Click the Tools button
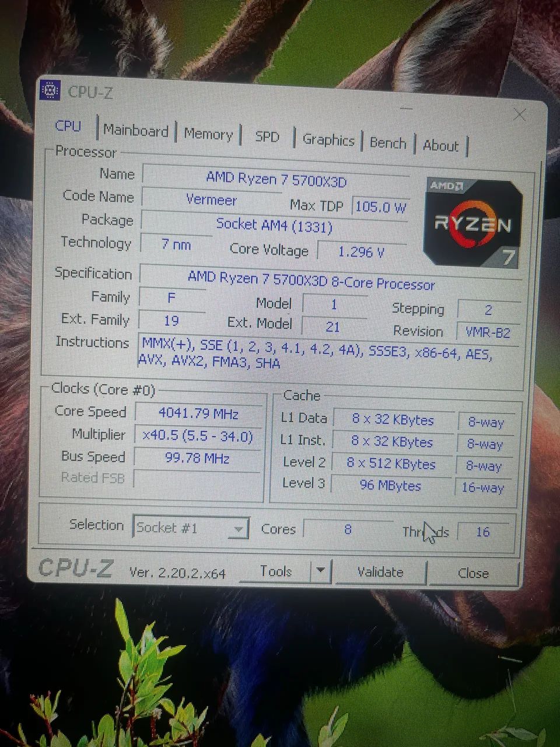 (x=276, y=571)
